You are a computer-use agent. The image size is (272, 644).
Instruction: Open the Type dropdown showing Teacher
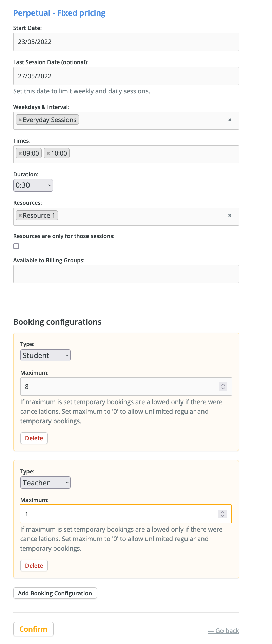45,482
